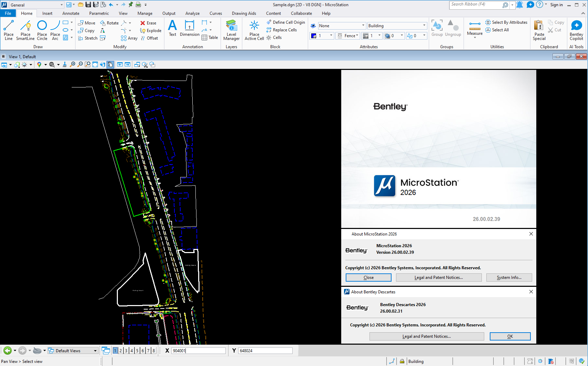Click Paste Special in Clipboard group

pyautogui.click(x=539, y=30)
